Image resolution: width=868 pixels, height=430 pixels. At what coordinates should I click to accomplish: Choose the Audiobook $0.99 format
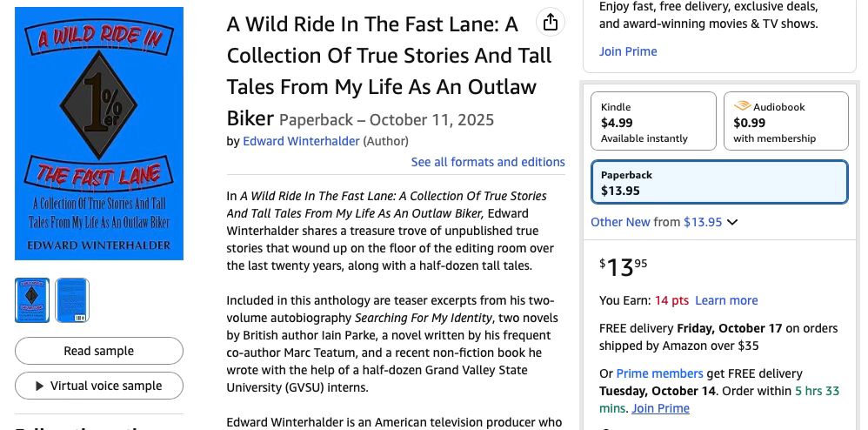pos(785,121)
